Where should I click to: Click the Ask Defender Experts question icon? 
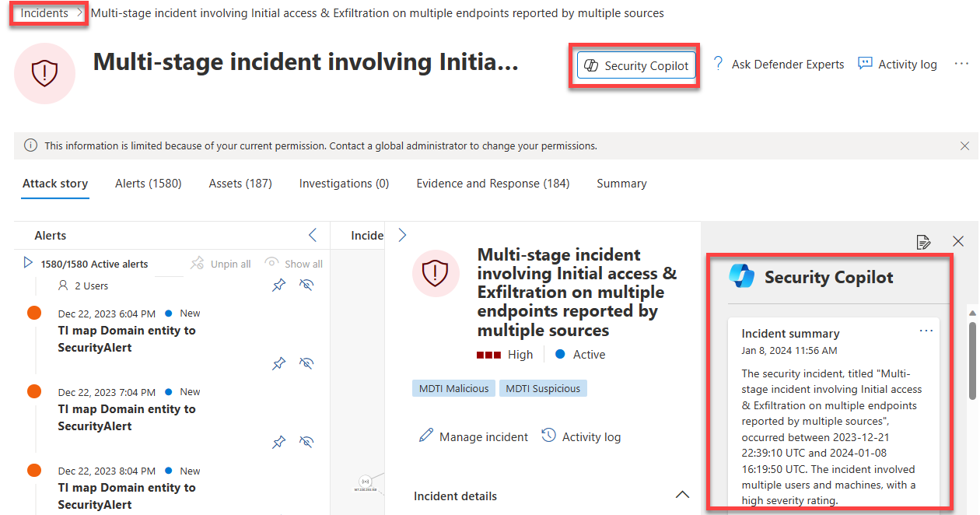click(718, 64)
